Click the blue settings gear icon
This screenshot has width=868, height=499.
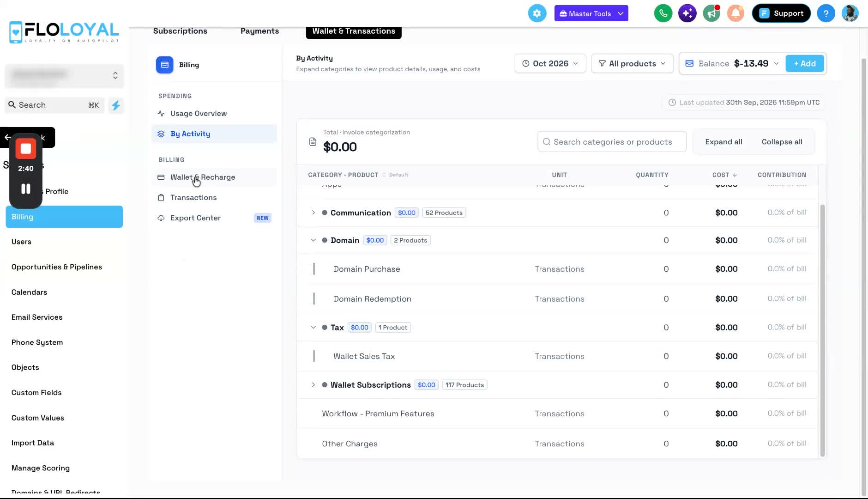537,13
